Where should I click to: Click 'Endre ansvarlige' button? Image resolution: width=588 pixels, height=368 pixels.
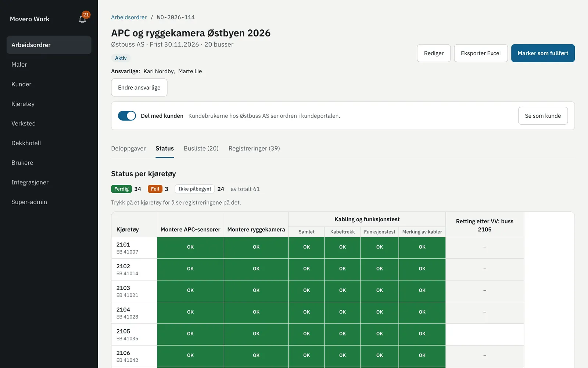139,88
